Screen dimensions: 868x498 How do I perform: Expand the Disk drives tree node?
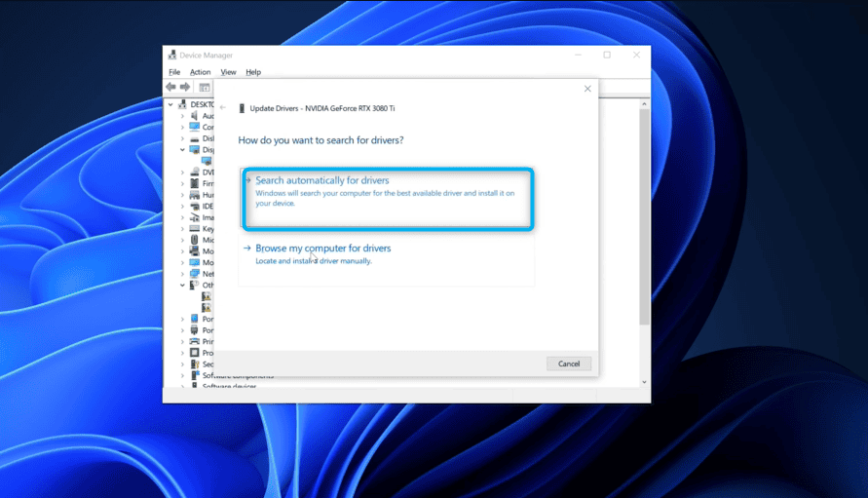pyautogui.click(x=182, y=138)
